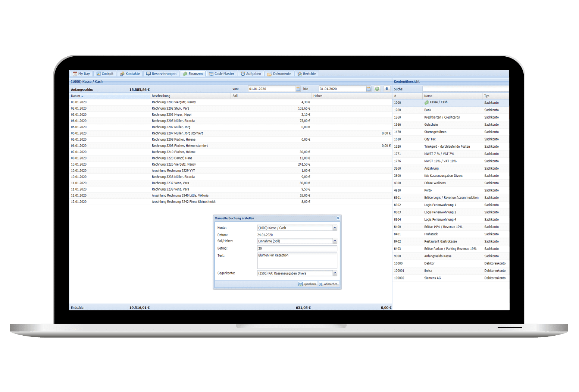The image size is (579, 392).
Task: Close the Manuelle Buchung erstellen dialog
Action: (338, 218)
